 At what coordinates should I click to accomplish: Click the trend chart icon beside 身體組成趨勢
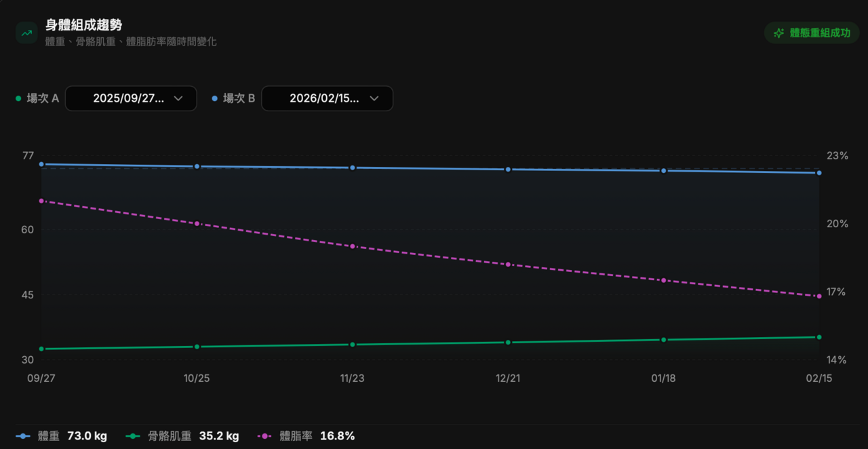coord(26,33)
